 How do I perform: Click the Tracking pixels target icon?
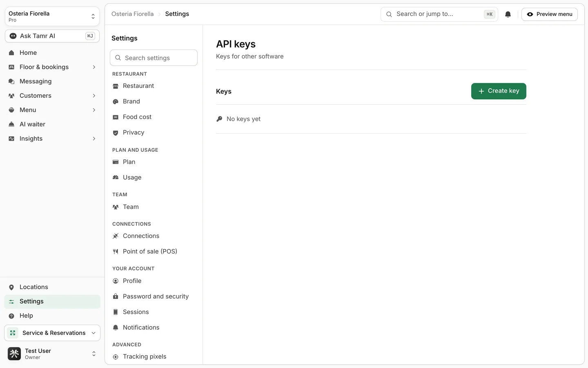tap(116, 357)
